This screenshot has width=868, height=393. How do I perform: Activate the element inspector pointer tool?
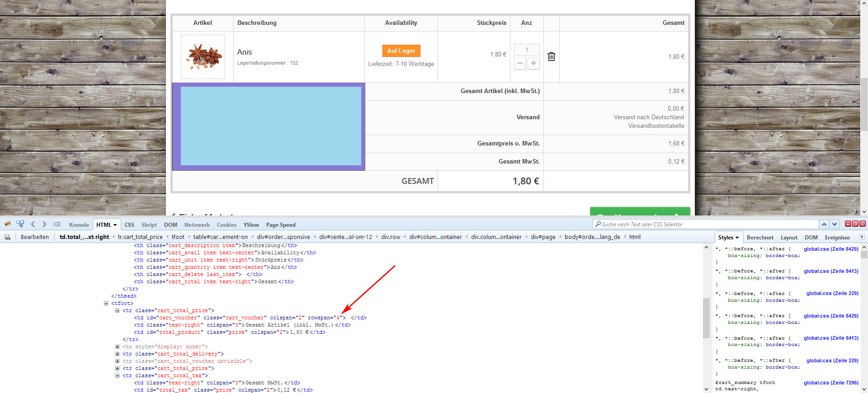[x=20, y=224]
